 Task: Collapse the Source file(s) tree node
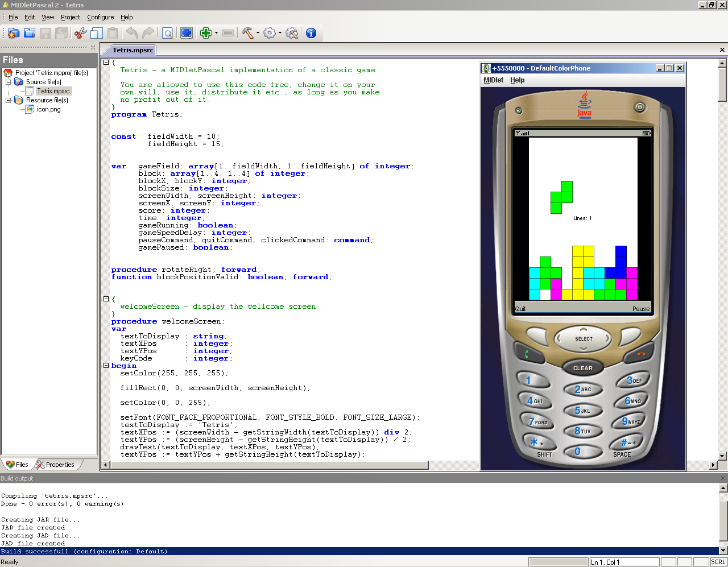[x=9, y=82]
